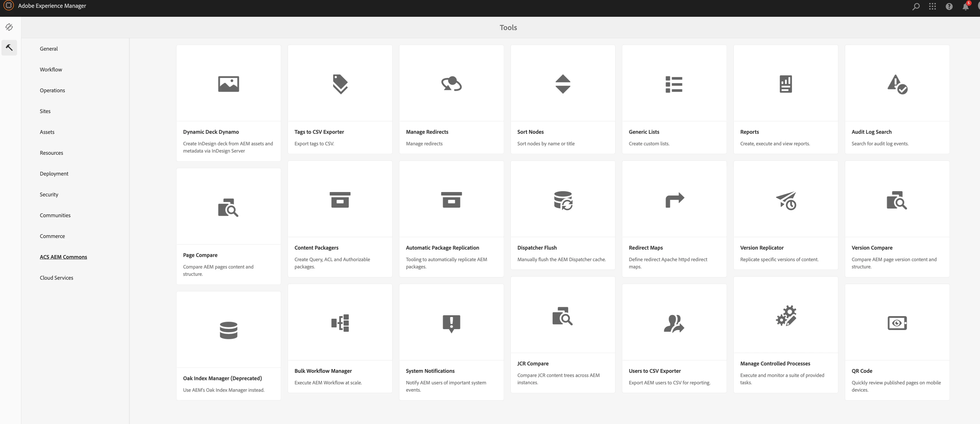
Task: Click the ACS AEM Commons link
Action: tap(63, 257)
